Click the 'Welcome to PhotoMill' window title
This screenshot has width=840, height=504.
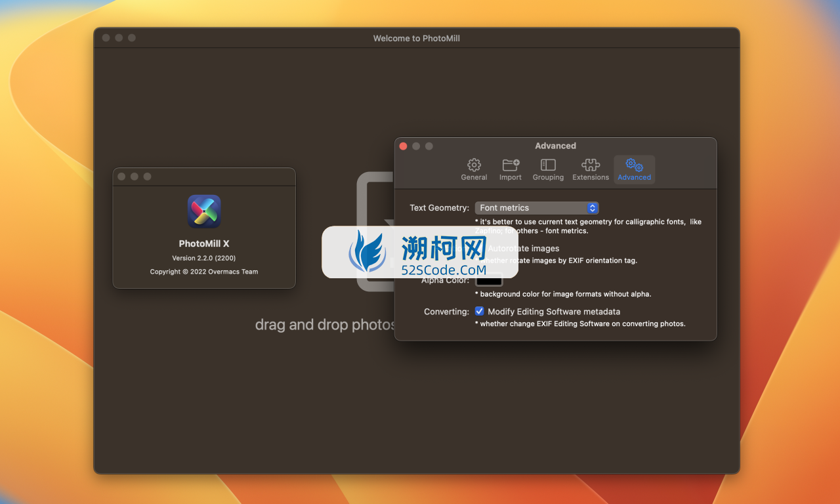click(417, 38)
